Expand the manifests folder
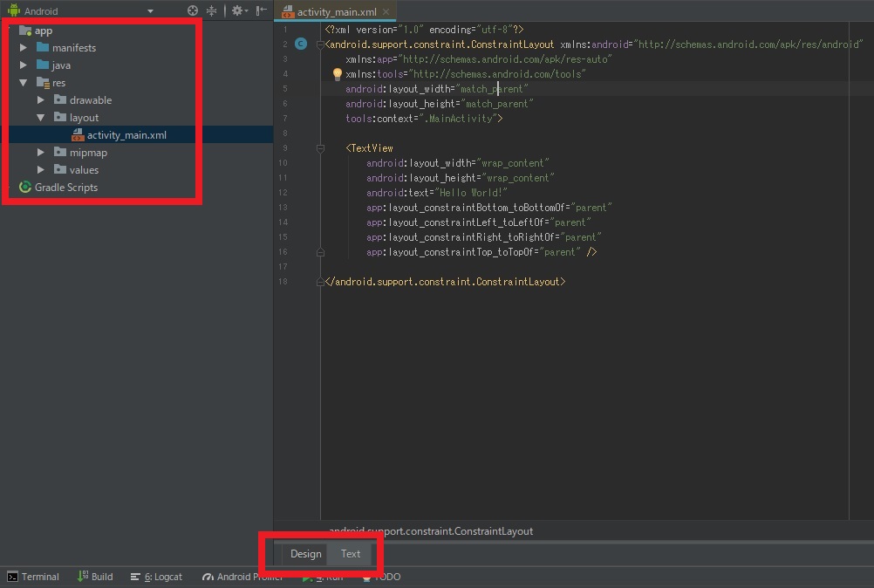This screenshot has height=588, width=874. (x=24, y=48)
